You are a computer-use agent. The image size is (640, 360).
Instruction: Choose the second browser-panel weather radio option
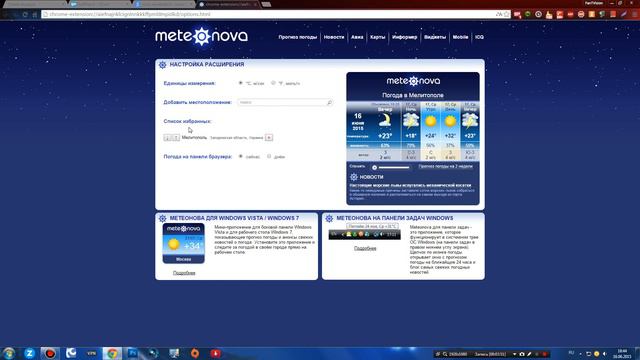(x=269, y=156)
